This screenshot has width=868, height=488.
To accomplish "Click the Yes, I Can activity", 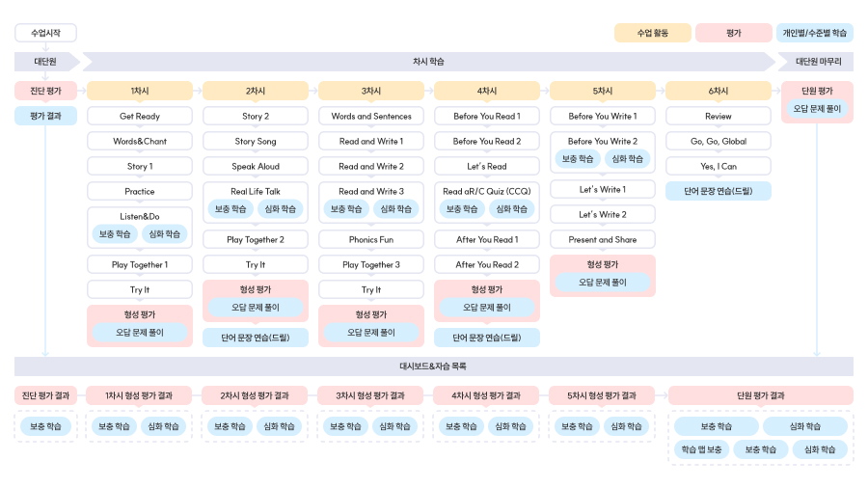I will [x=719, y=166].
